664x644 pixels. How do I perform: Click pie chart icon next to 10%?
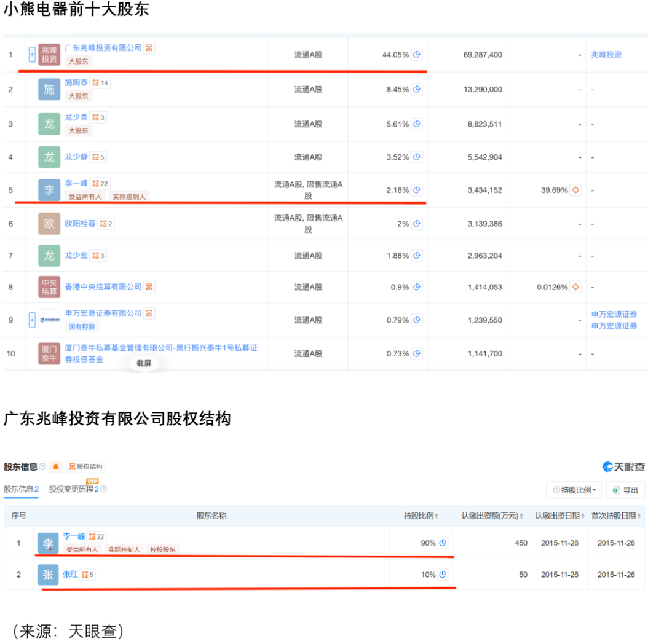coord(443,575)
